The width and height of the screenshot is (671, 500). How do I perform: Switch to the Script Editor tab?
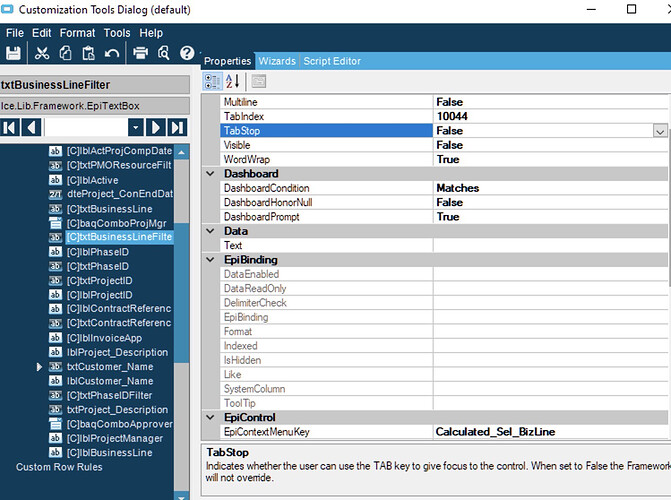332,61
